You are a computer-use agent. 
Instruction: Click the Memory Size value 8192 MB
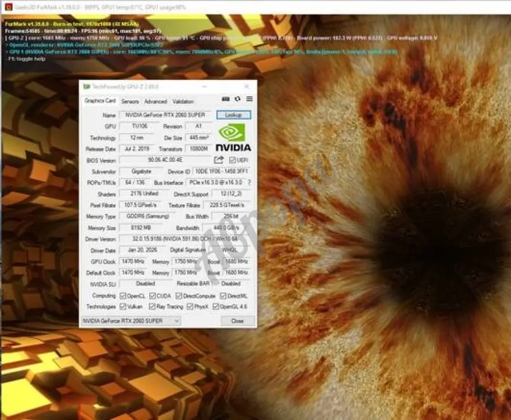click(x=140, y=227)
